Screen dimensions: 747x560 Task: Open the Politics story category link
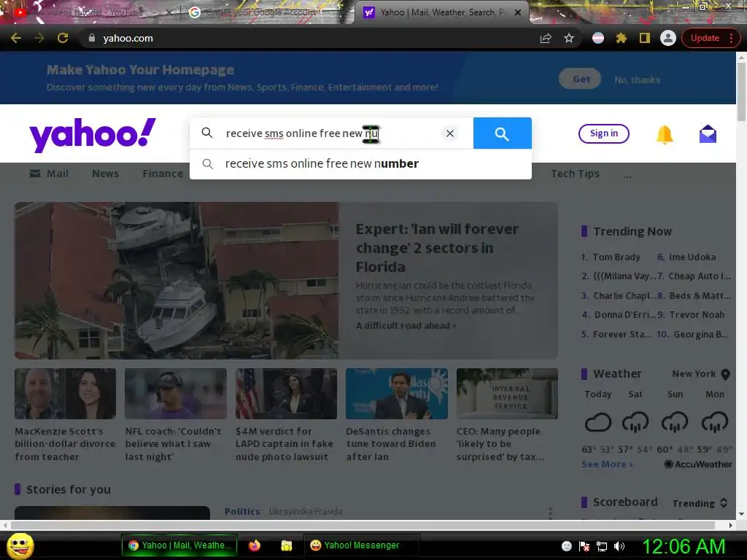pos(242,511)
